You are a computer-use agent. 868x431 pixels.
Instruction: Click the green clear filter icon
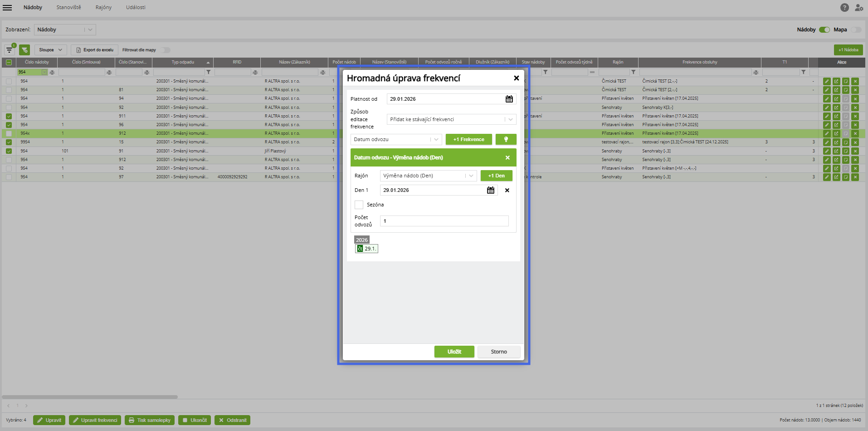pyautogui.click(x=24, y=50)
